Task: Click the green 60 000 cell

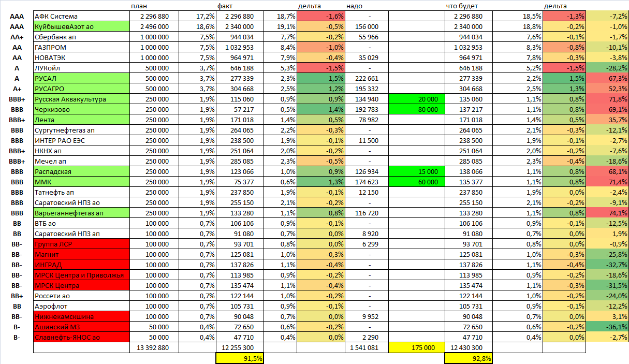Action: point(416,182)
